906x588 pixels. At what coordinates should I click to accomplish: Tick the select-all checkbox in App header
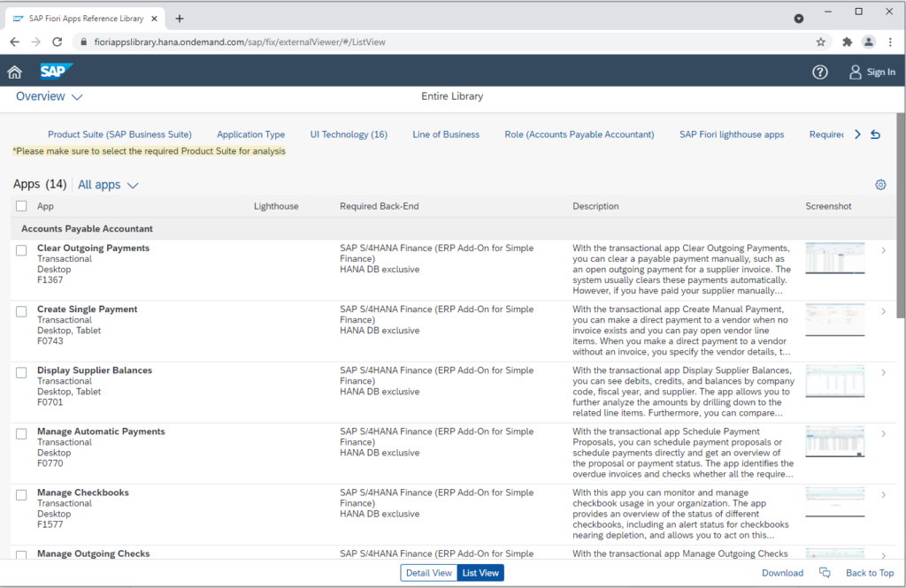(21, 206)
